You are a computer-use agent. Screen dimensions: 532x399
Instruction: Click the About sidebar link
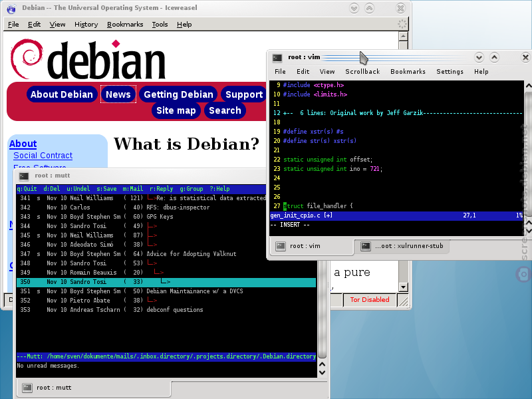(x=23, y=144)
